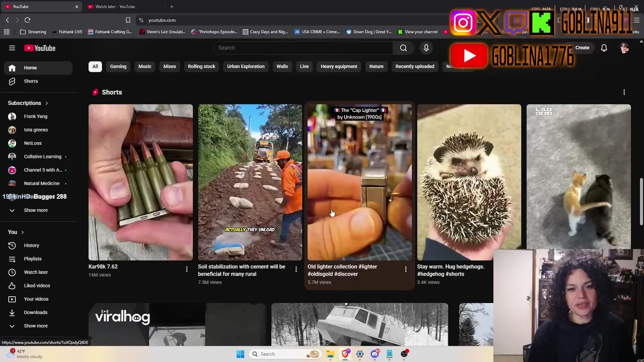Expand Subscriptions section chevron
644x362 pixels.
click(x=46, y=103)
